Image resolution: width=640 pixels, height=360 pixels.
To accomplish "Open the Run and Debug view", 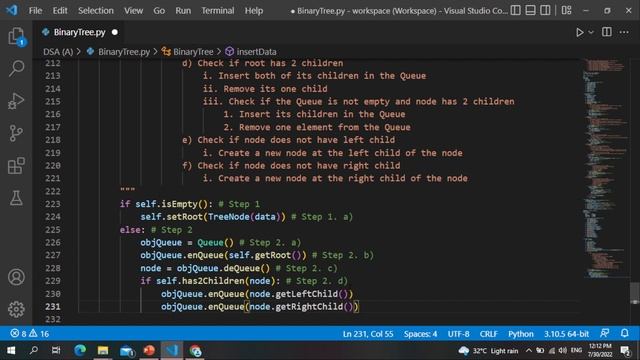I will [16, 101].
